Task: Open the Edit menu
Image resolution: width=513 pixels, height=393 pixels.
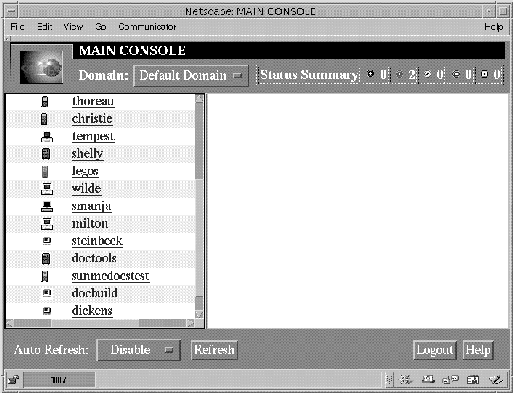Action: 45,27
